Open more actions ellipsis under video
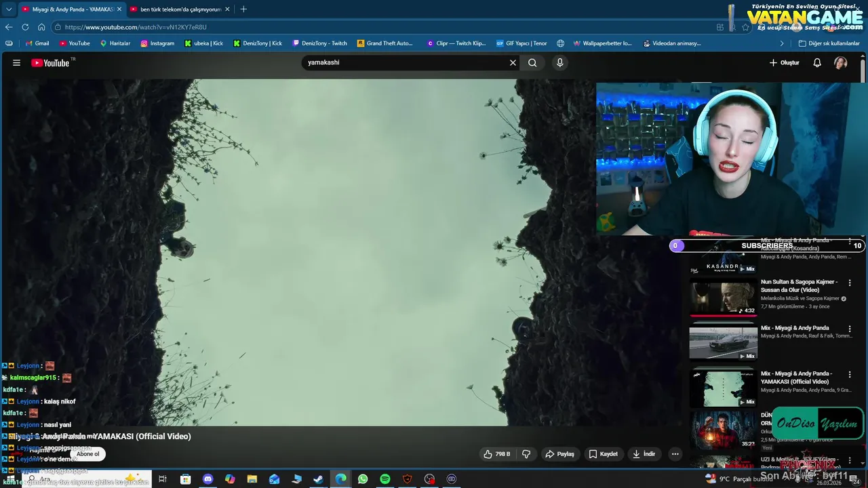 (675, 454)
